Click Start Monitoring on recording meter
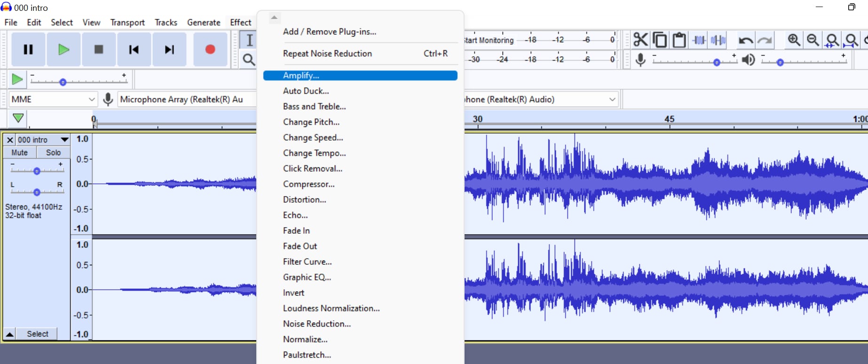The height and width of the screenshot is (364, 868). pyautogui.click(x=489, y=40)
